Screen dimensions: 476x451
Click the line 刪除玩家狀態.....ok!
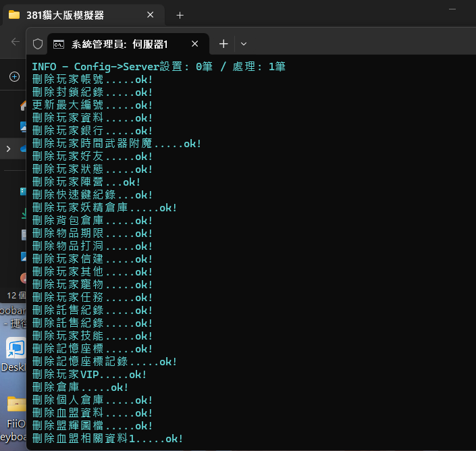click(92, 169)
